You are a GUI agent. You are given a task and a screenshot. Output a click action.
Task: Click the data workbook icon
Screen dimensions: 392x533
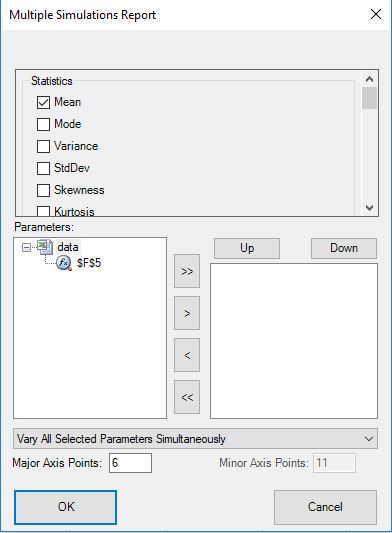click(45, 247)
